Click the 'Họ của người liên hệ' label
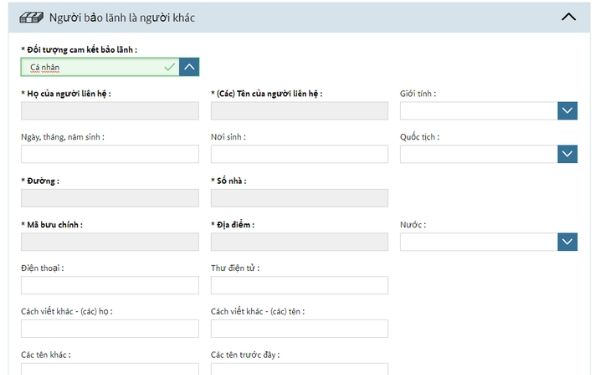Screen dimensions: 600x375 click(66, 93)
